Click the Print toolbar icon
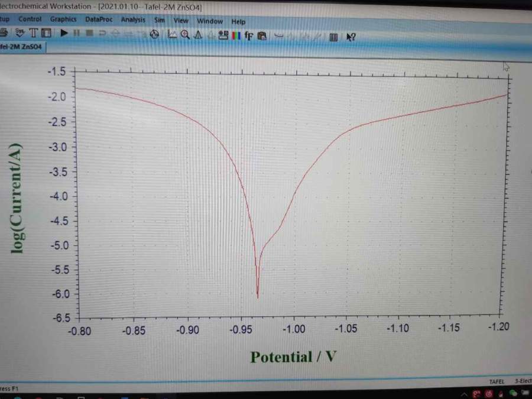 4,33
